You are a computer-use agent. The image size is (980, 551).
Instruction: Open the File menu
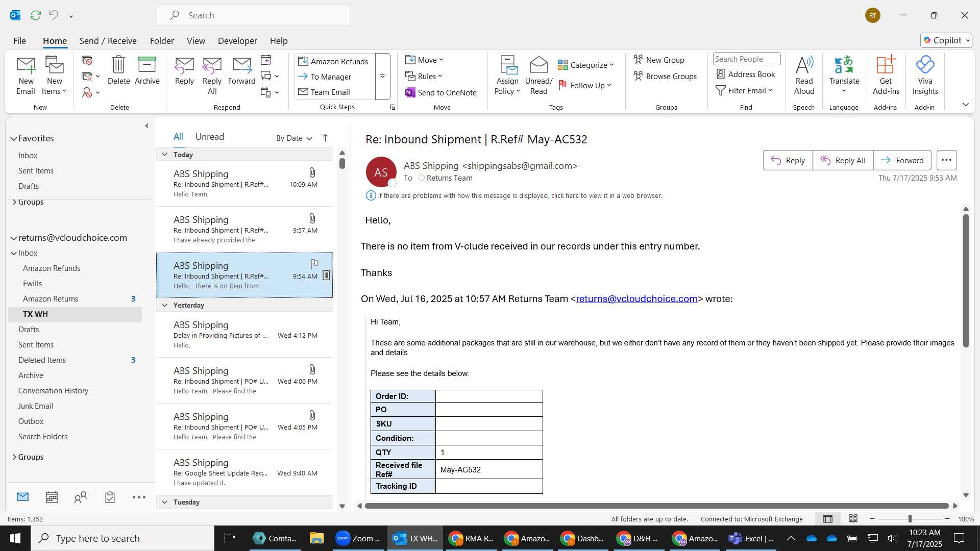tap(19, 41)
